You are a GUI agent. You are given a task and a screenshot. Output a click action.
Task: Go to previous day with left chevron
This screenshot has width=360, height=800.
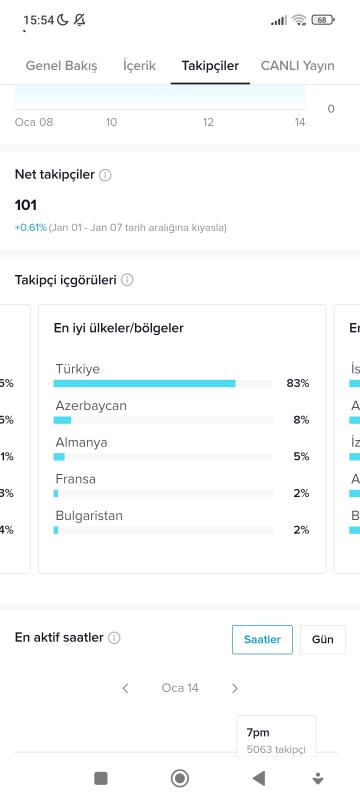[x=125, y=688]
